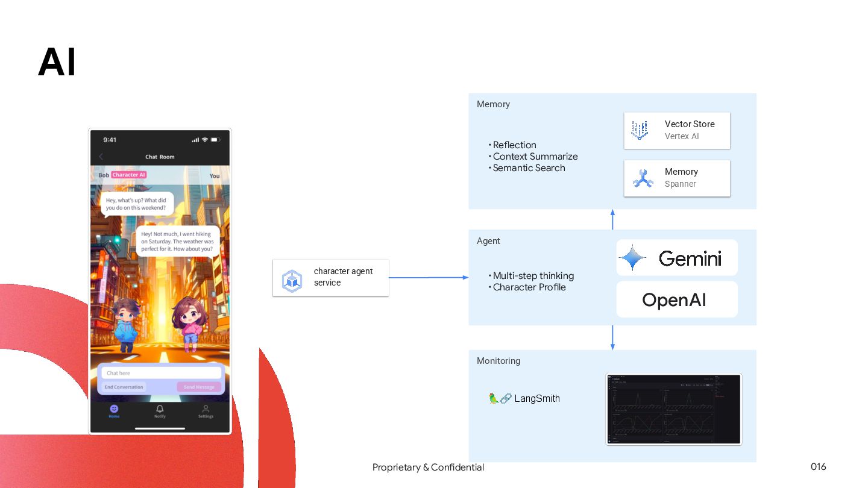Viewport: 868px width, 488px height.
Task: Tap the battery icon in phone status bar
Action: (215, 140)
